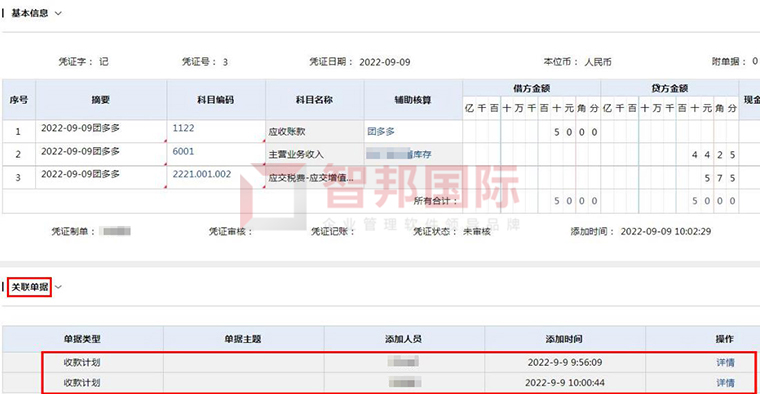Click the 科目名称 column header
The image size is (760, 394).
315,100
